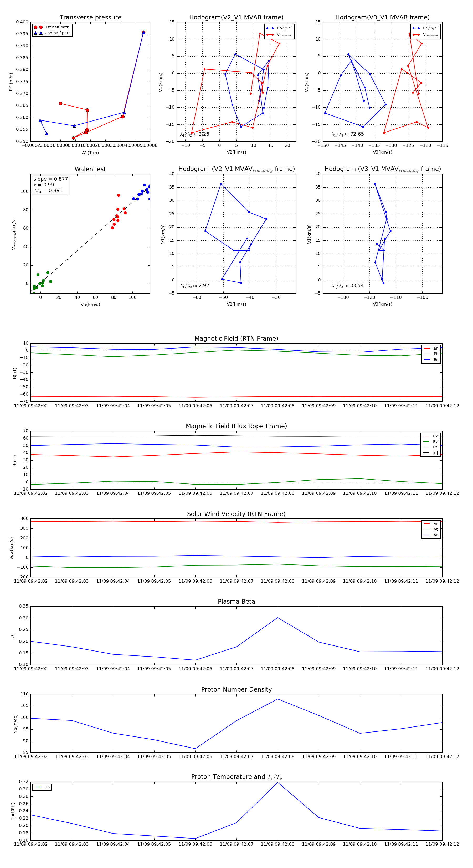
Task: Click the λ1/λ3 ≈ 33.54 ratio label
Action: 347,286
